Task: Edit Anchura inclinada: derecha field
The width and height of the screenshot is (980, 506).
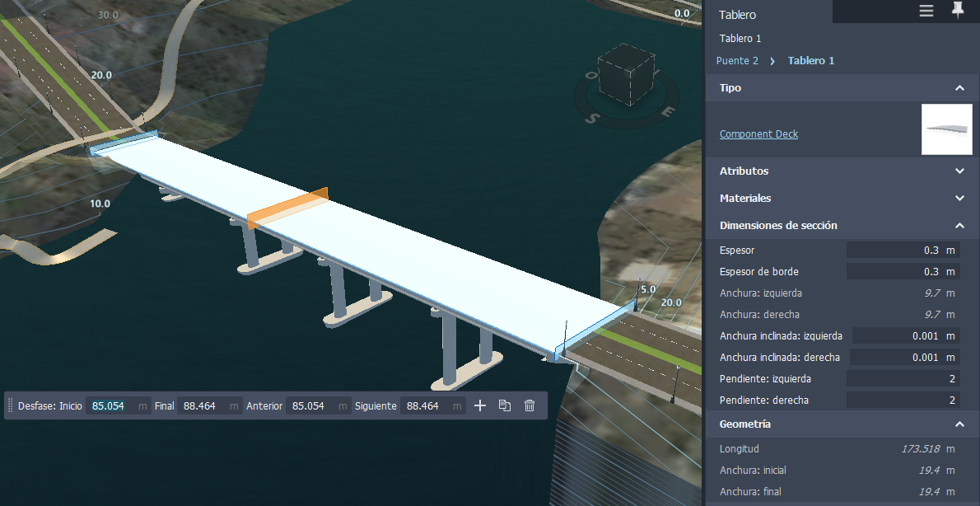Action: click(904, 357)
